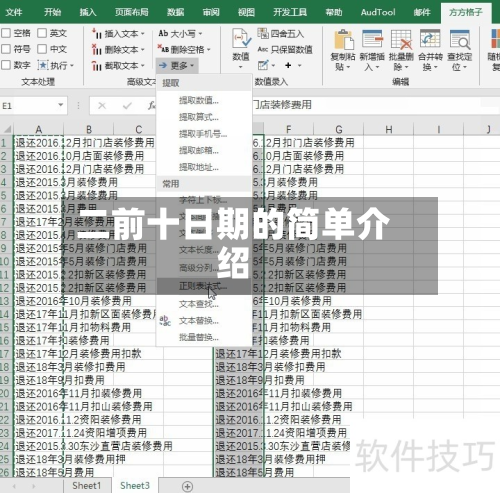This screenshot has height=493, width=500.
Task: Click the formula bar text field
Action: (375, 105)
